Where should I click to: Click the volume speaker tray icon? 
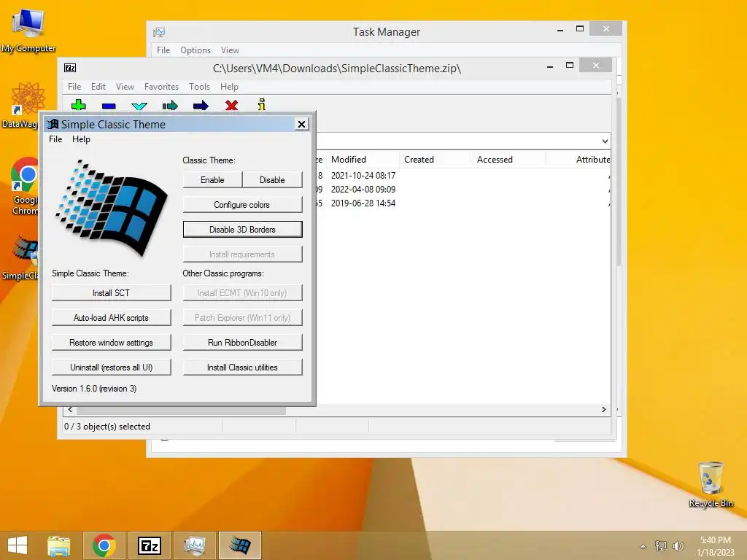click(678, 545)
